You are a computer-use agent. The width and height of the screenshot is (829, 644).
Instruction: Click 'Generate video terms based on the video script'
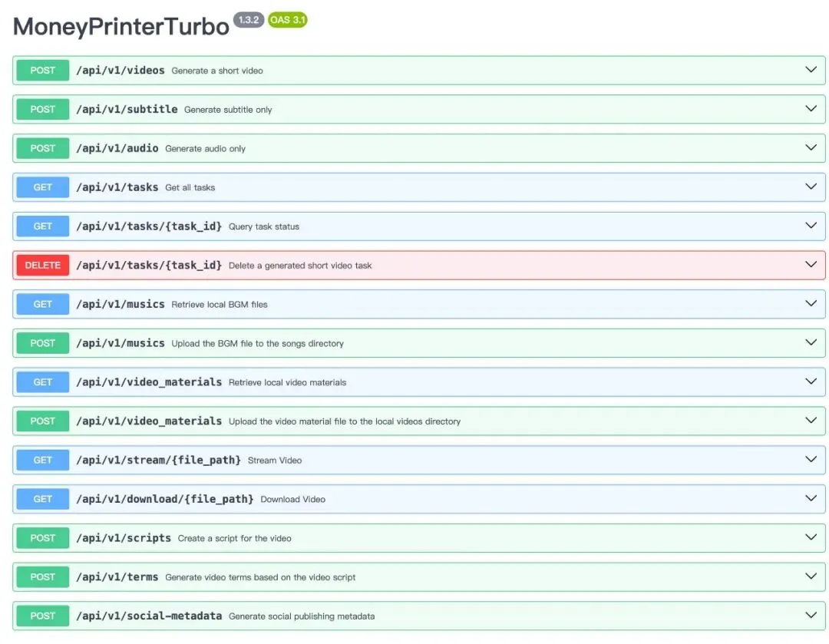(x=260, y=577)
